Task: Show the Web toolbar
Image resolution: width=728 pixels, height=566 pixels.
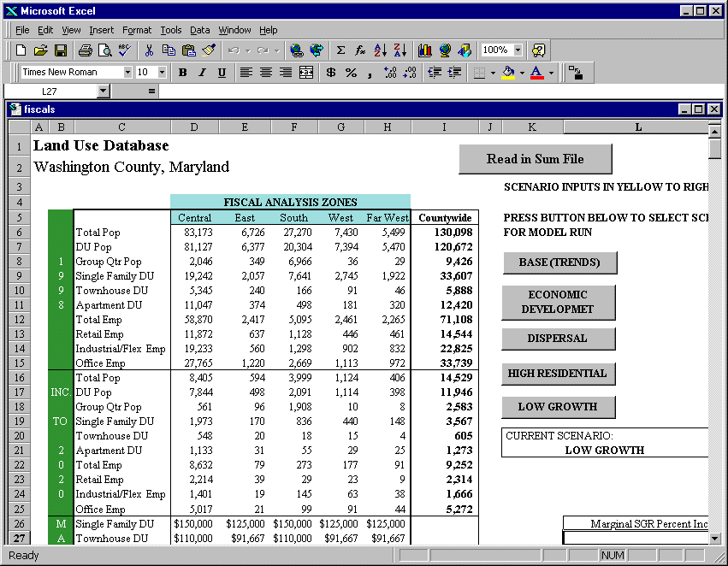Action: [x=317, y=50]
